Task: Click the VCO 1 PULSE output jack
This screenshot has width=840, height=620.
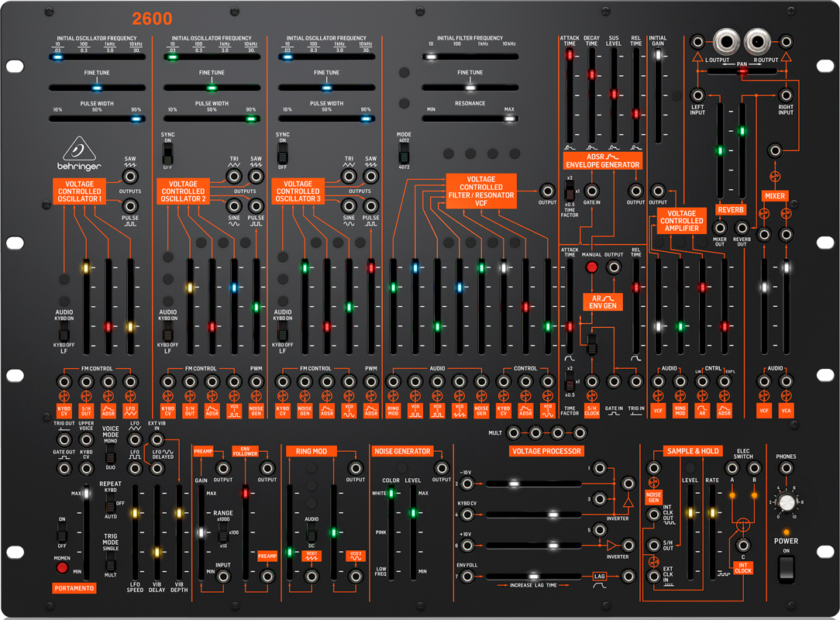Action: [130, 205]
